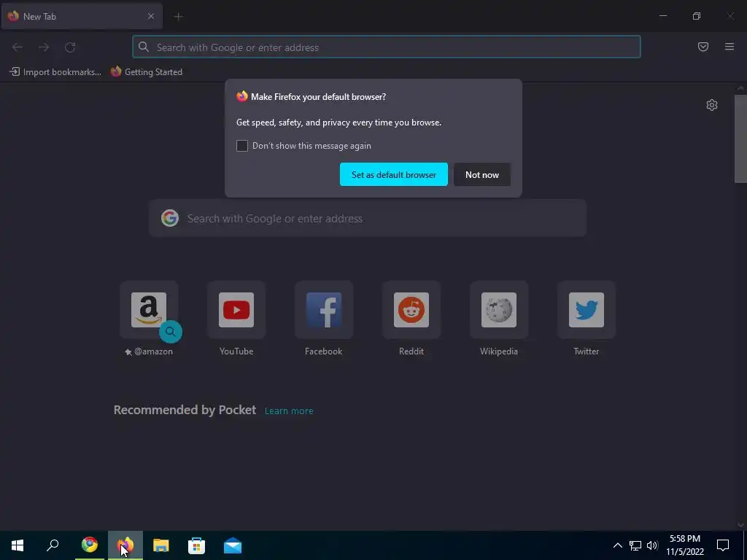Screen dimensions: 747x560
Task: Open the Reddit shortcut tile
Action: point(411,309)
